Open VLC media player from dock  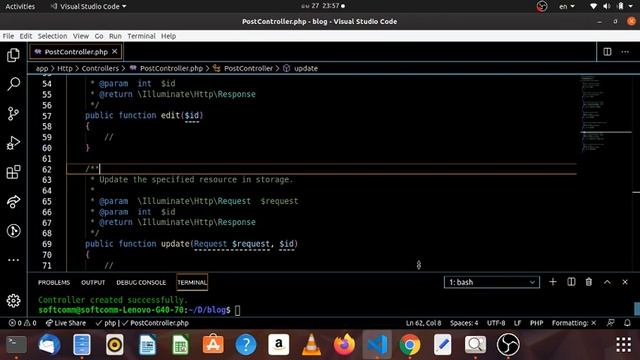click(311, 344)
